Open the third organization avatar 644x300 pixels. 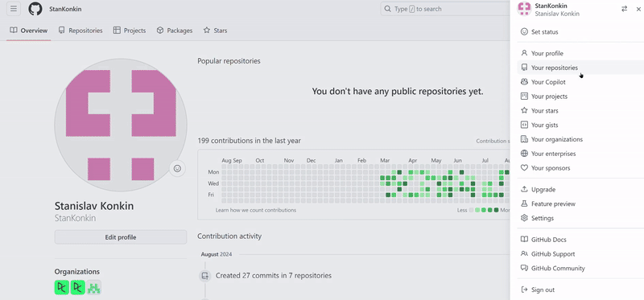[x=94, y=287]
